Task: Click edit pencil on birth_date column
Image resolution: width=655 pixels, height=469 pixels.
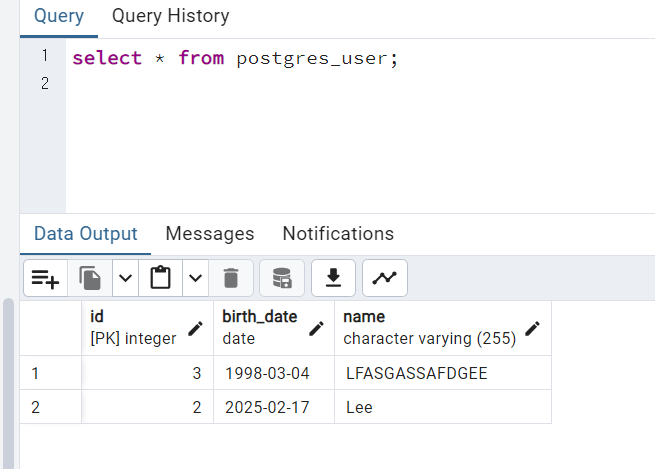Action: click(317, 328)
